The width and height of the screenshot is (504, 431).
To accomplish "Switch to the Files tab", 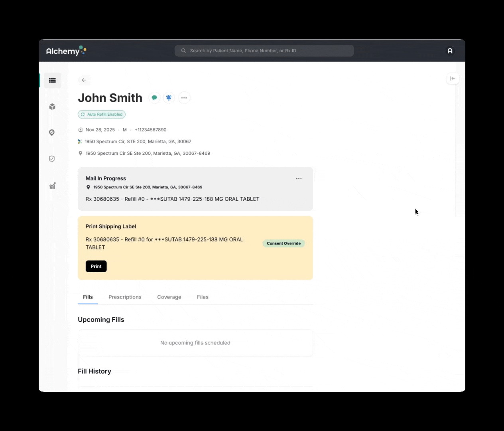I will point(203,297).
